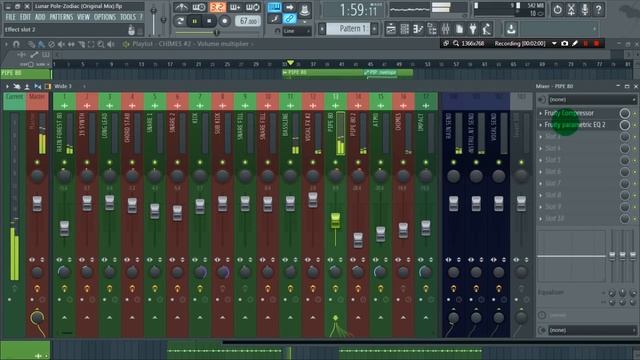
Task: Click the PIPE 80 volume fader
Action: click(x=336, y=220)
